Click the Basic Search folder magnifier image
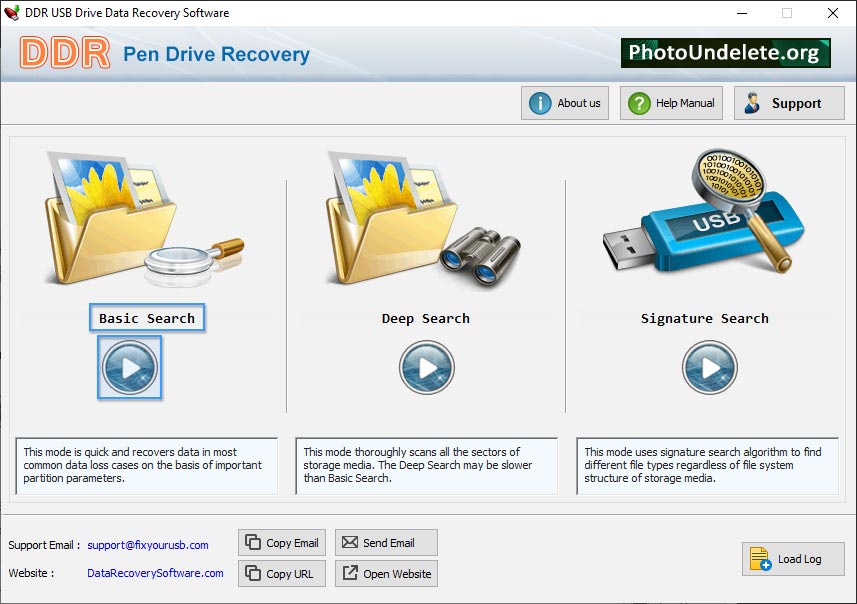 (144, 219)
